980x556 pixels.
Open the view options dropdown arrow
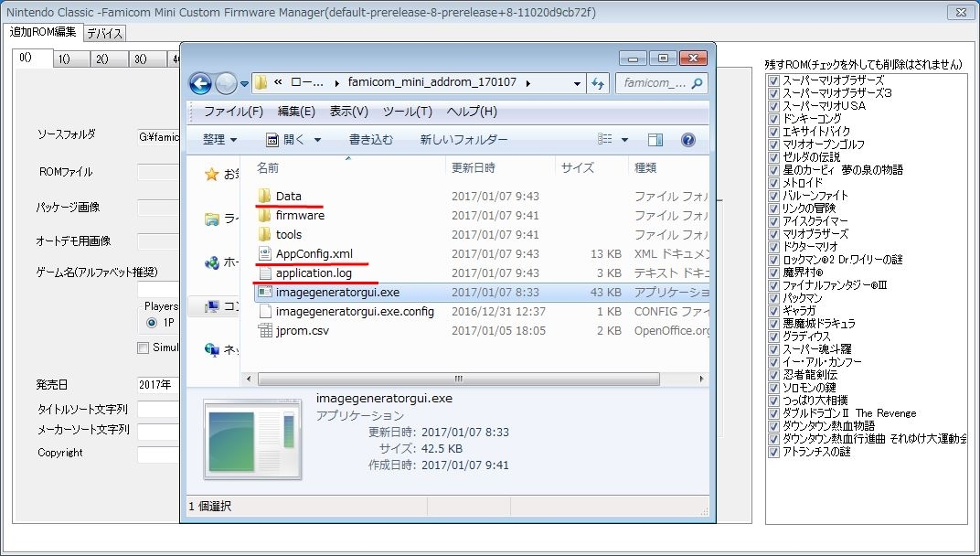tap(623, 140)
